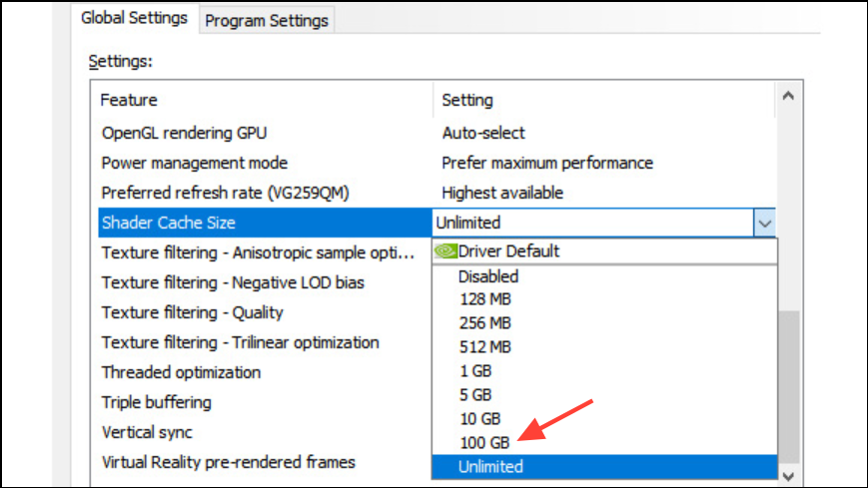868x488 pixels.
Task: Switch to the Program Settings tab
Action: 267,21
